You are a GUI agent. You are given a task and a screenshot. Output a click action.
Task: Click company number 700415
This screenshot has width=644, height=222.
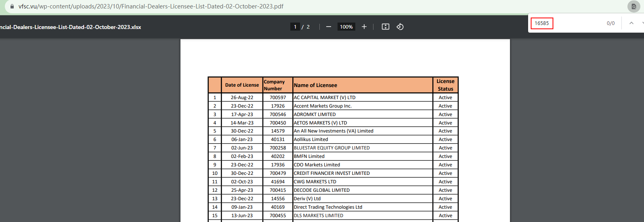tap(278, 190)
